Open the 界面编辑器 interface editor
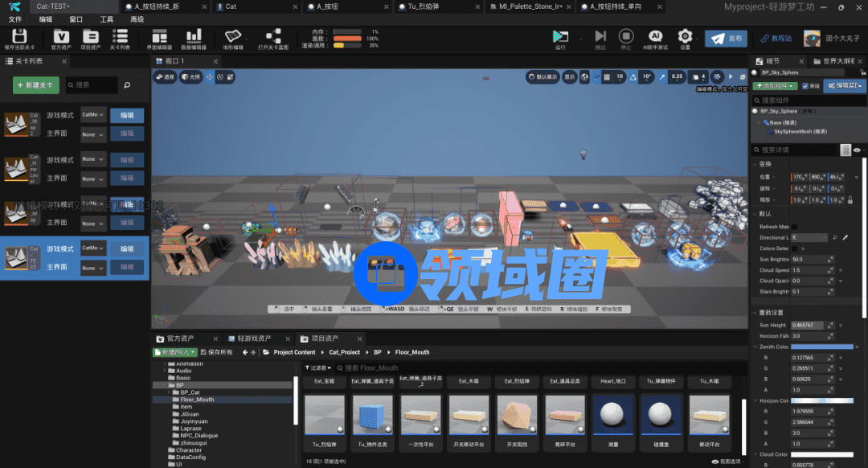Image resolution: width=868 pixels, height=468 pixels. point(159,37)
